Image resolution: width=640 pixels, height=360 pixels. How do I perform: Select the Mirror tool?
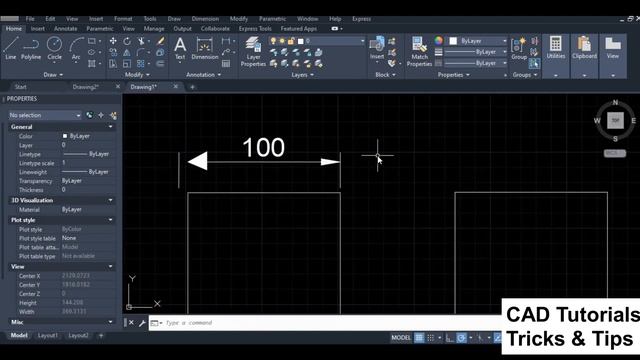pos(127,52)
